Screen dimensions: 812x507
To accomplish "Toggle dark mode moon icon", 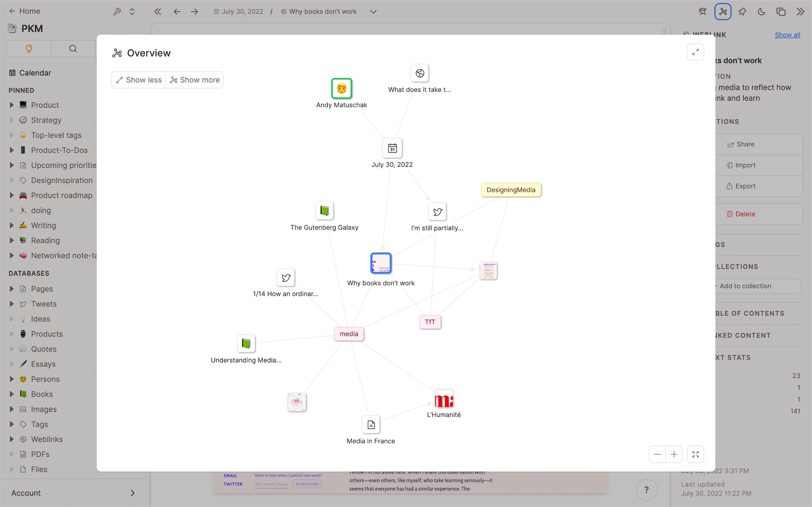I will 761,11.
